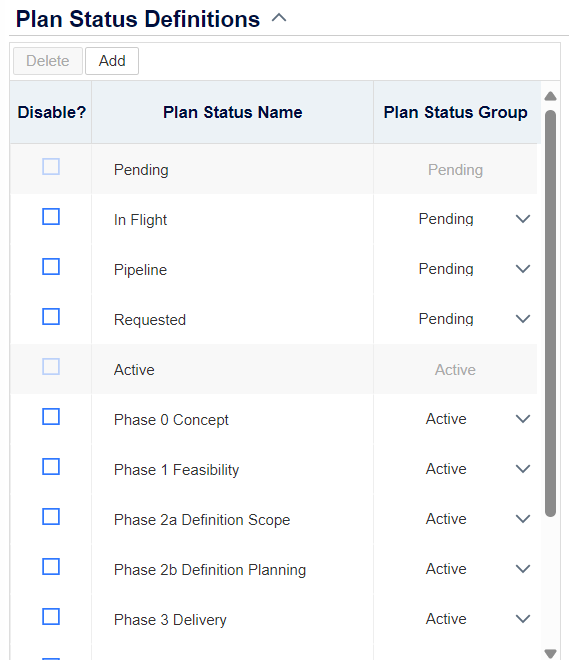Open status group dropdown for Requested
This screenshot has height=660, width=569.
click(x=523, y=319)
